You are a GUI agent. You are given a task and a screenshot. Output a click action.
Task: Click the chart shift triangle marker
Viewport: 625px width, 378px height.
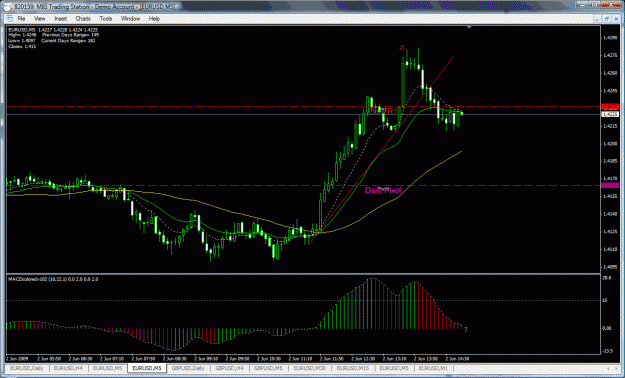coord(469,28)
